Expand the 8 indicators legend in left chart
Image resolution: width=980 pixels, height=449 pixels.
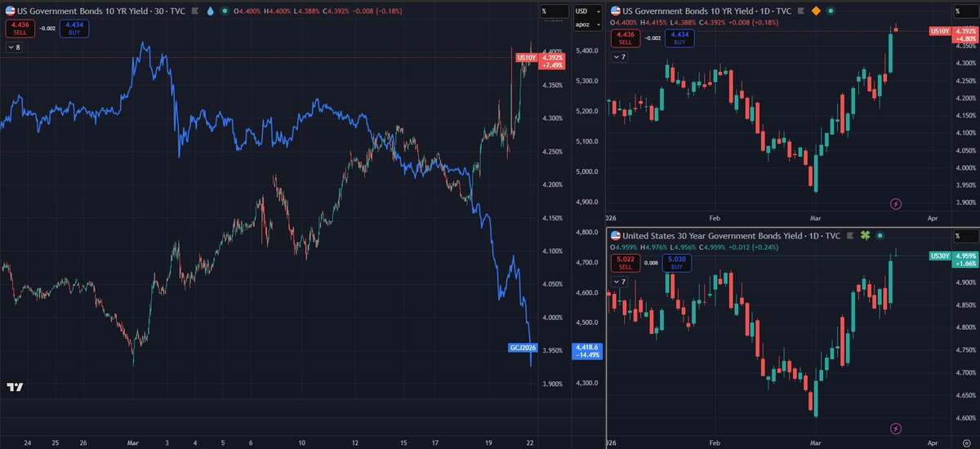14,47
